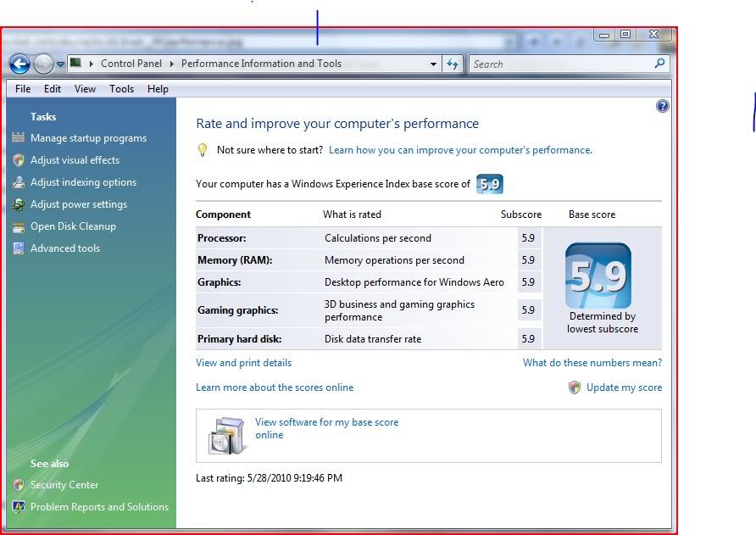Expand the root breadcrumb arrow before Control Panel
The height and width of the screenshot is (535, 756).
(x=92, y=64)
